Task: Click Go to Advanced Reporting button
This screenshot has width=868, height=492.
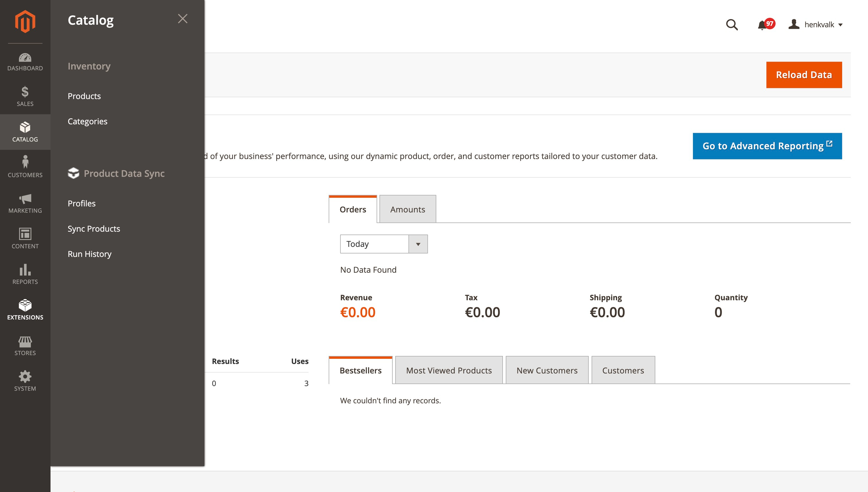Action: [767, 146]
